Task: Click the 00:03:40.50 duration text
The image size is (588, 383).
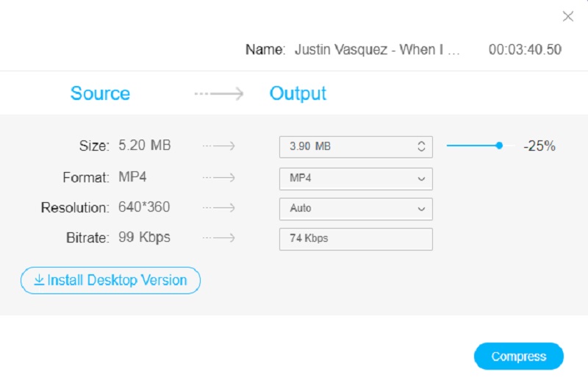Action: (525, 50)
